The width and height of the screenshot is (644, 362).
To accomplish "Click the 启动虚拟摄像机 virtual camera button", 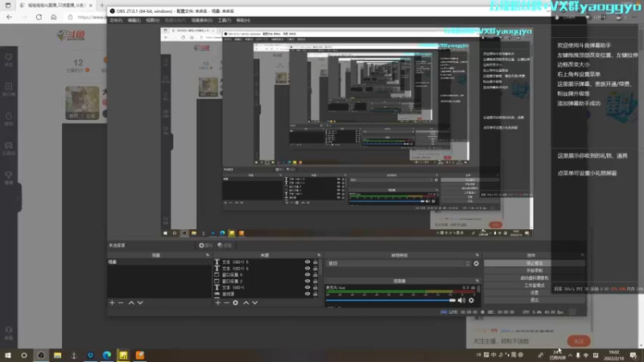I will (x=535, y=278).
